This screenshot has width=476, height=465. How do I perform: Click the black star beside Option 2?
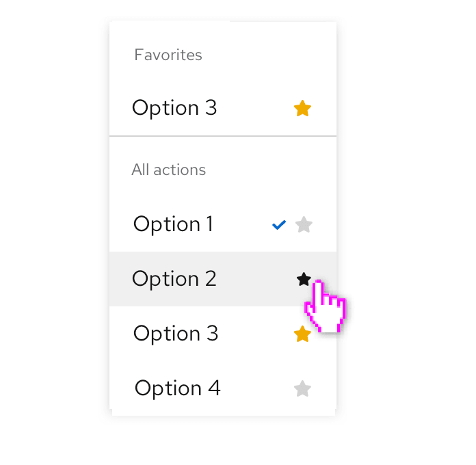click(304, 278)
